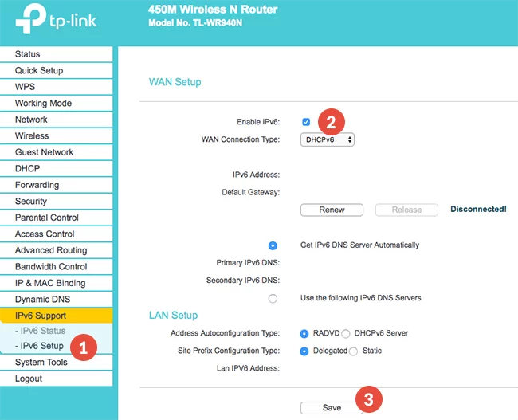Toggle the Enable IPv6 checkbox
Image resolution: width=518 pixels, height=420 pixels.
point(306,122)
